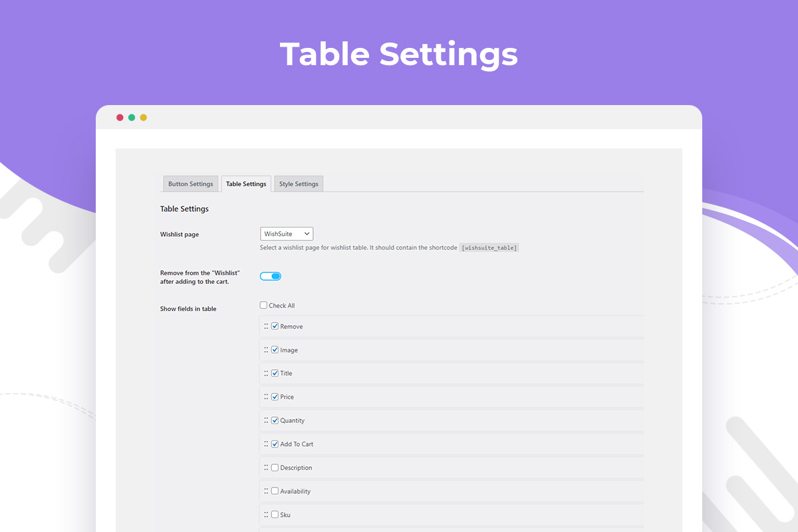Click the drag handle beside Sku

click(266, 515)
